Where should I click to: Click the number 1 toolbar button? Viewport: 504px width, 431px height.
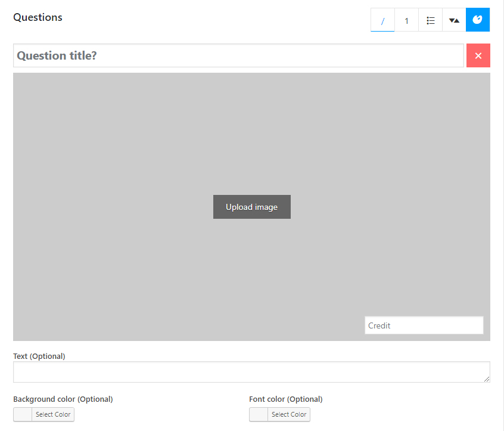[x=406, y=20]
